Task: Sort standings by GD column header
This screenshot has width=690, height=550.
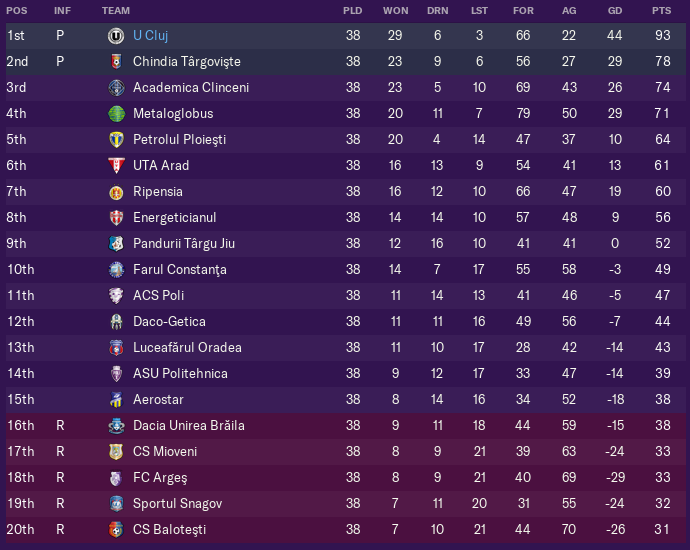Action: click(x=615, y=11)
